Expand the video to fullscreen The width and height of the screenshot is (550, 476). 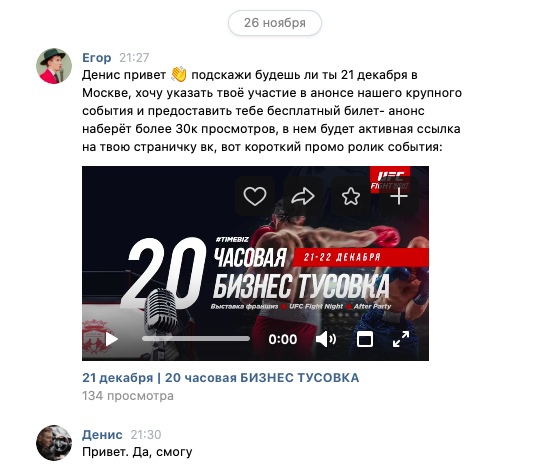coord(401,339)
